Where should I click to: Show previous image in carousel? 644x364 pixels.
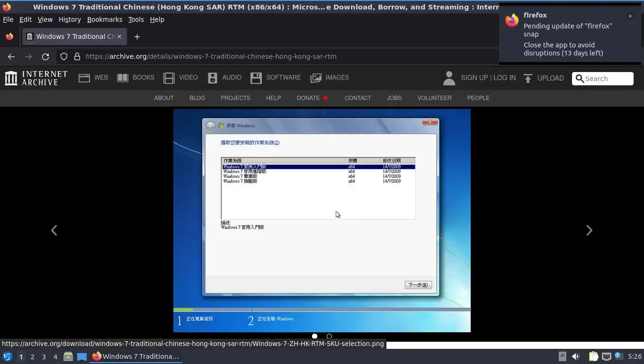pyautogui.click(x=54, y=230)
